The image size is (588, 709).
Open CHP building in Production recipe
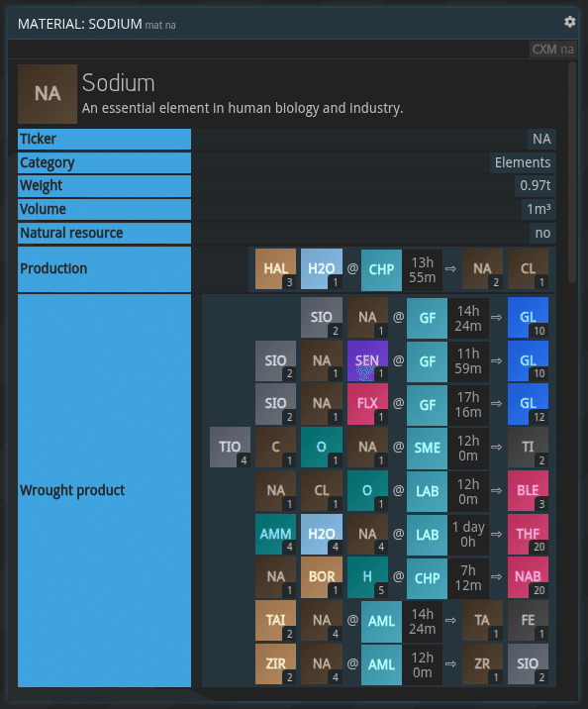point(381,270)
